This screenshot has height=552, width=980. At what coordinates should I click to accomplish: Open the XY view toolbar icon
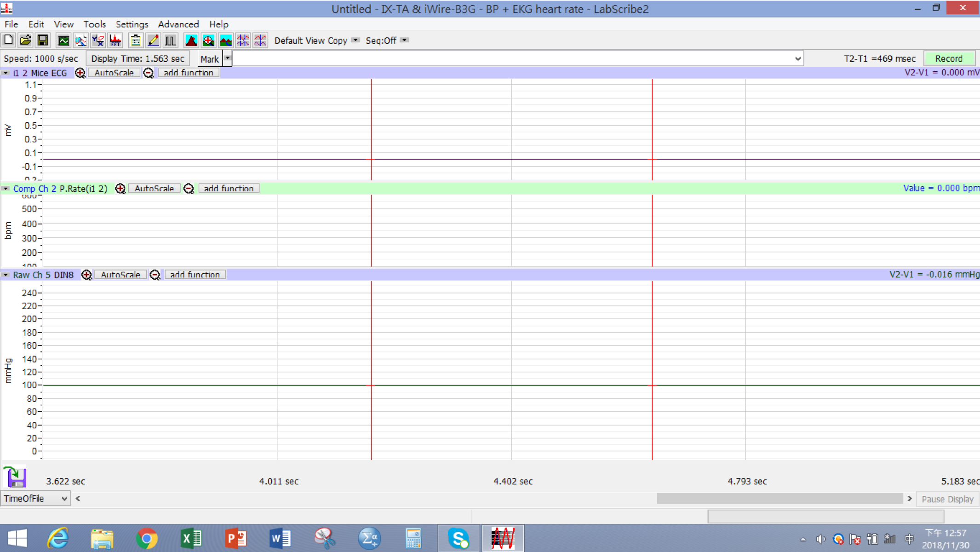coord(98,40)
